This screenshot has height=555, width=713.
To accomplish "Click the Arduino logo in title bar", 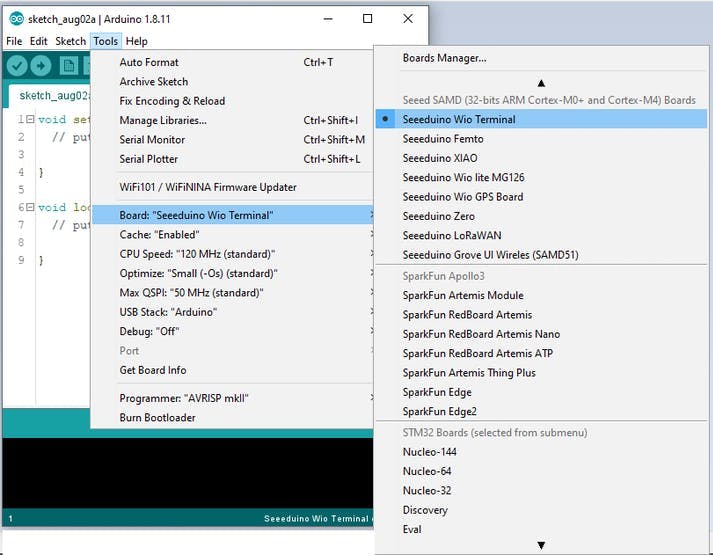I will pos(16,19).
